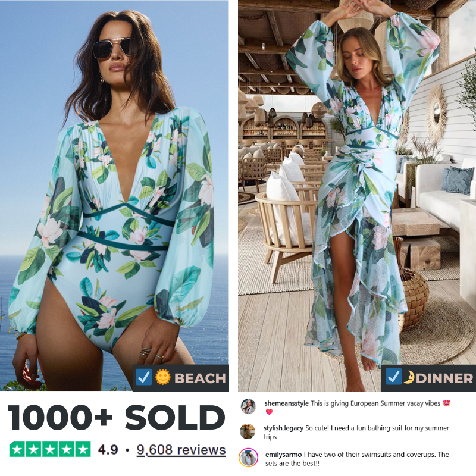This screenshot has height=476, width=476.
Task: Open shemeansstyle username link
Action: 286,403
